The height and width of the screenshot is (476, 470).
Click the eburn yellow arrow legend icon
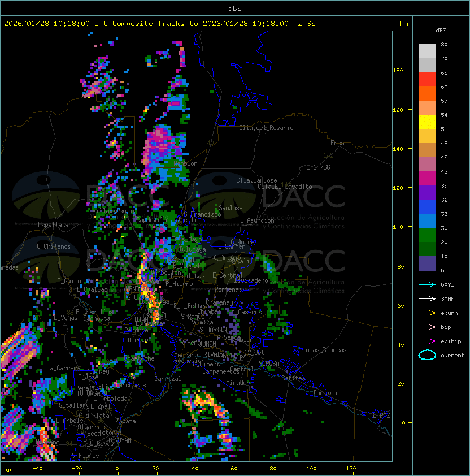pos(427,313)
